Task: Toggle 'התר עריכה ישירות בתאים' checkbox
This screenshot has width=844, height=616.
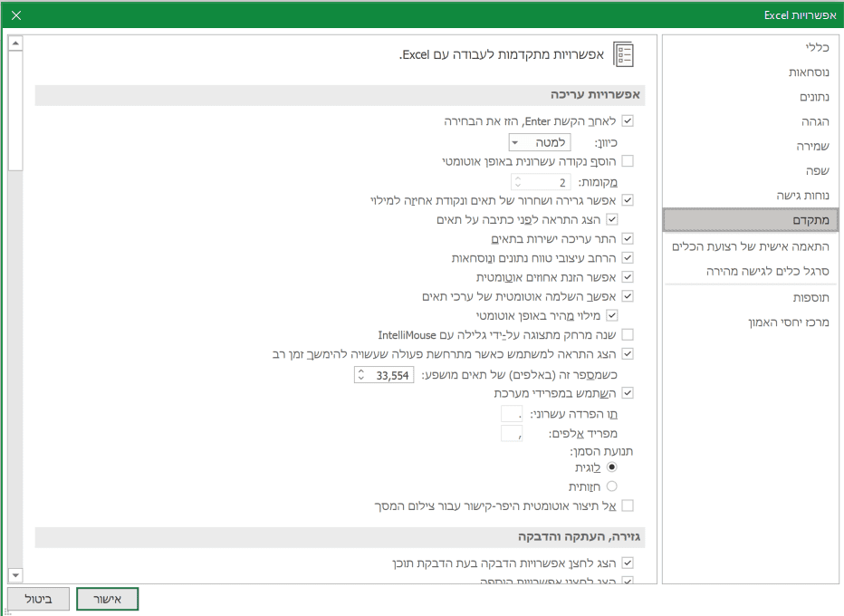Action: (627, 238)
